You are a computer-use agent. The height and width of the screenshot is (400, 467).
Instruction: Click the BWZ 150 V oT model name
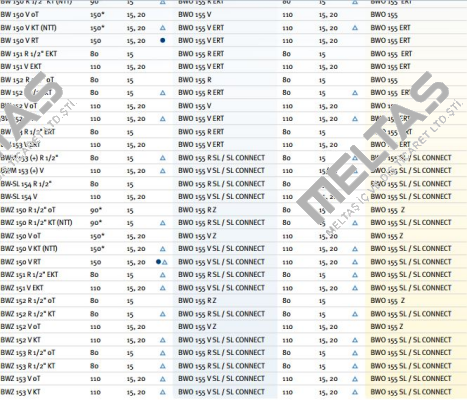point(21,236)
